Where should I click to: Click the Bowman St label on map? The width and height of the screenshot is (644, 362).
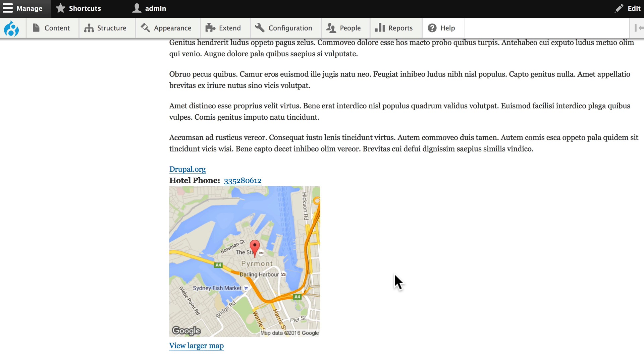tap(232, 247)
